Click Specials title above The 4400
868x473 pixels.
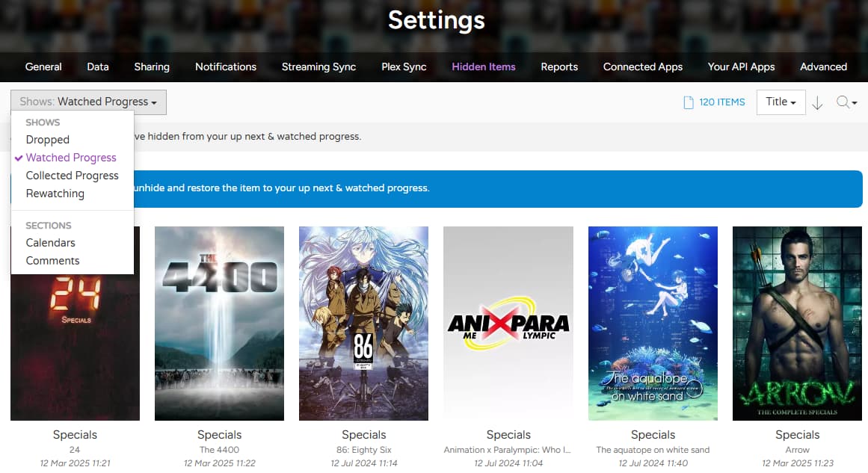[219, 435]
